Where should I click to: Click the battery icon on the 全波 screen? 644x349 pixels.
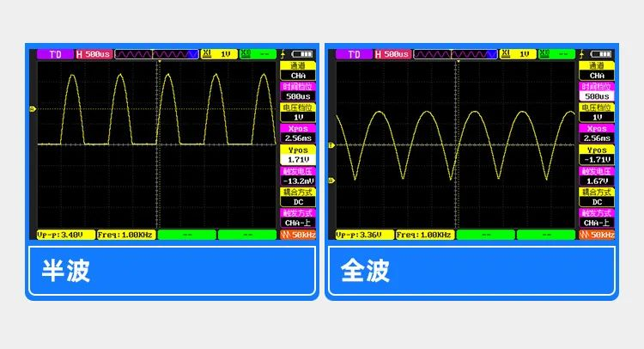601,54
